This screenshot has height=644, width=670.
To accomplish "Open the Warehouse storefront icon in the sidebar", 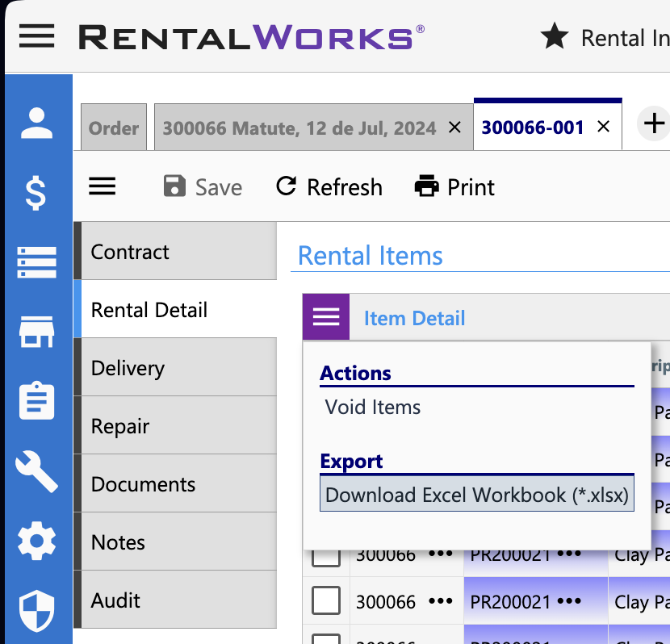I will (x=37, y=332).
